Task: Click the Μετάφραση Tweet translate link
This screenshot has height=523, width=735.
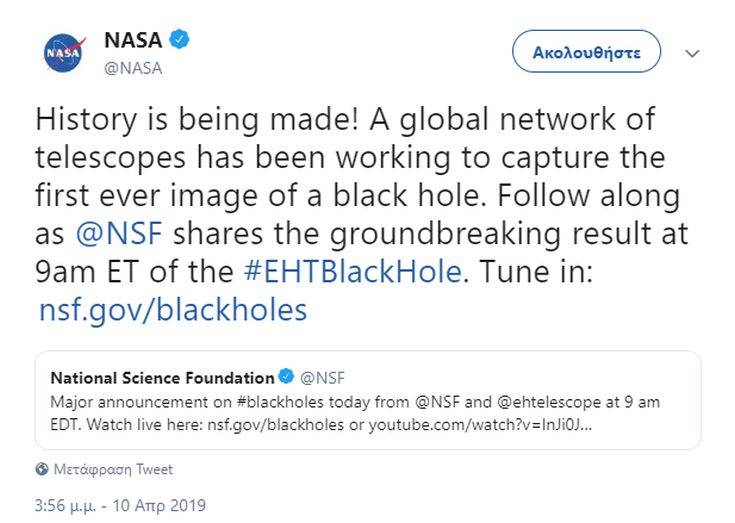Action: point(113,468)
